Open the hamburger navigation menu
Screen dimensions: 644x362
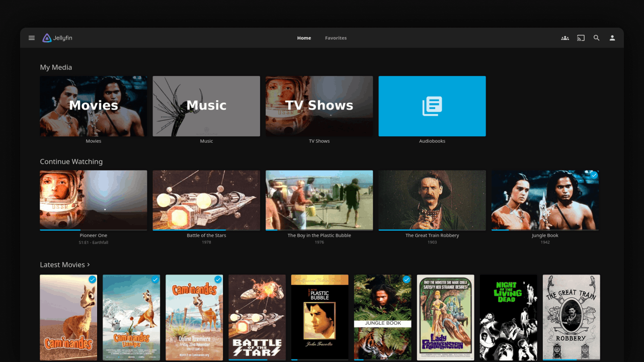(x=32, y=38)
